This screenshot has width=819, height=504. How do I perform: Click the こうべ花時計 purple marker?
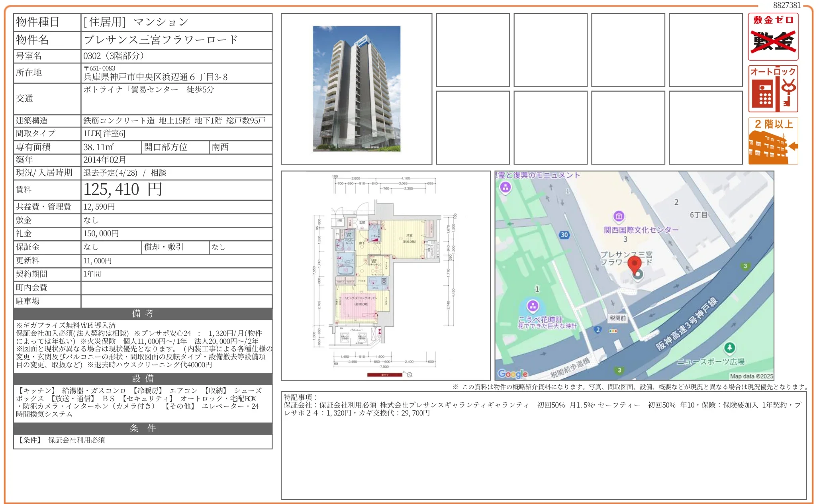point(533,306)
